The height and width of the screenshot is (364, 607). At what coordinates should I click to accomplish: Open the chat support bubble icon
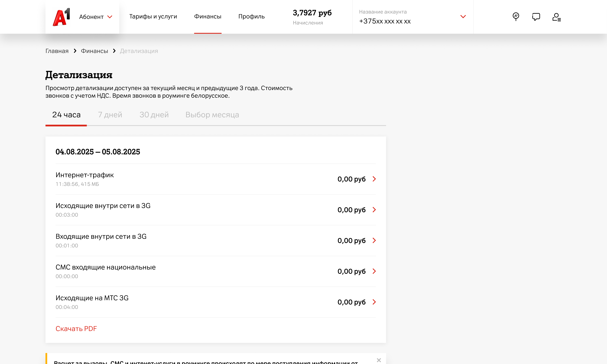pyautogui.click(x=536, y=17)
